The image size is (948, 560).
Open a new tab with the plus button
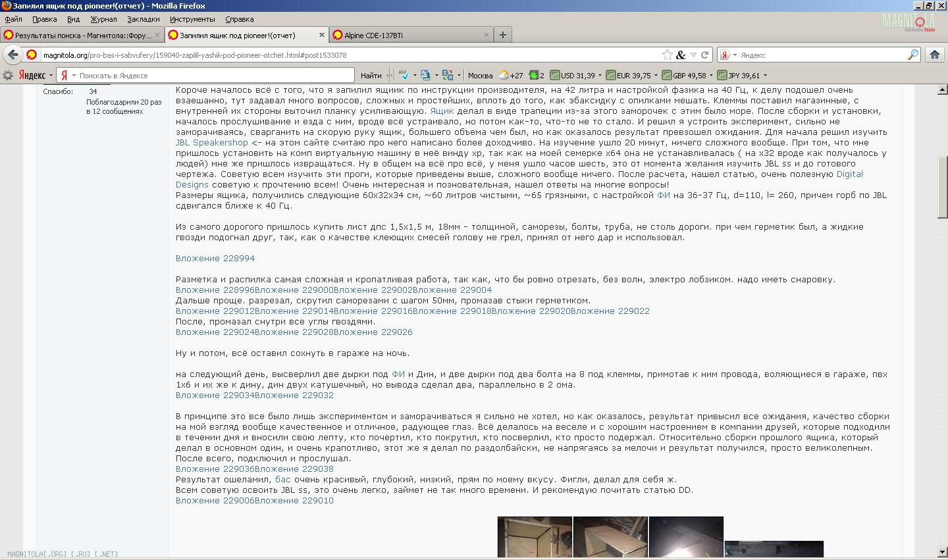point(503,35)
